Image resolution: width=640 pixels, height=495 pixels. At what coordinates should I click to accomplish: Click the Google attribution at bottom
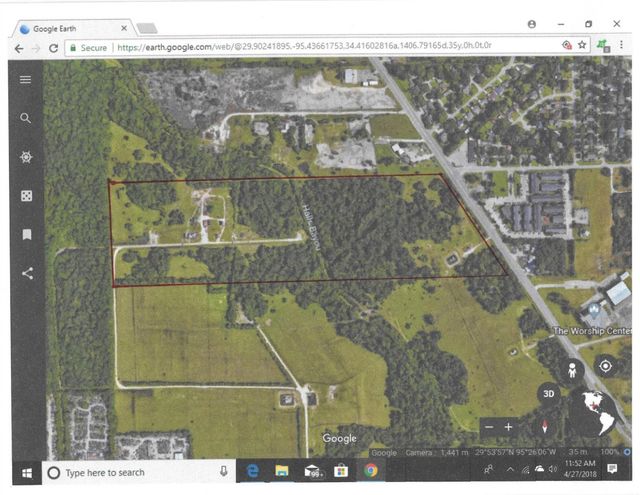[x=339, y=438]
